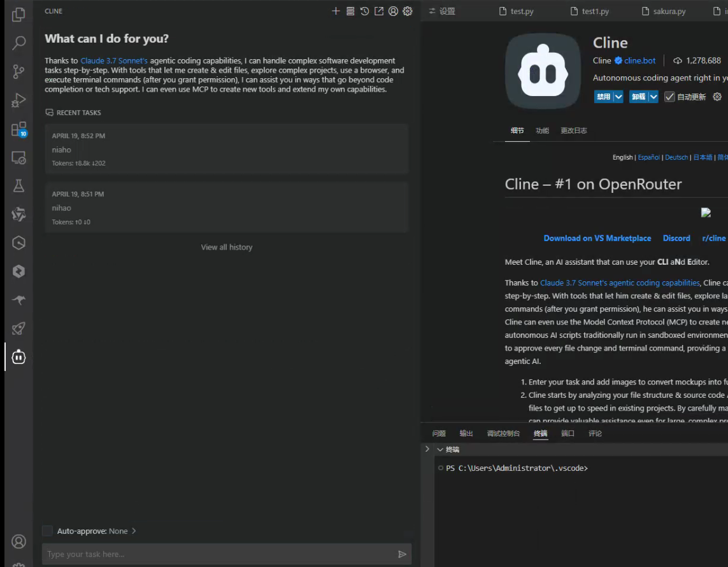Expand the terminal side panel arrow

427,449
